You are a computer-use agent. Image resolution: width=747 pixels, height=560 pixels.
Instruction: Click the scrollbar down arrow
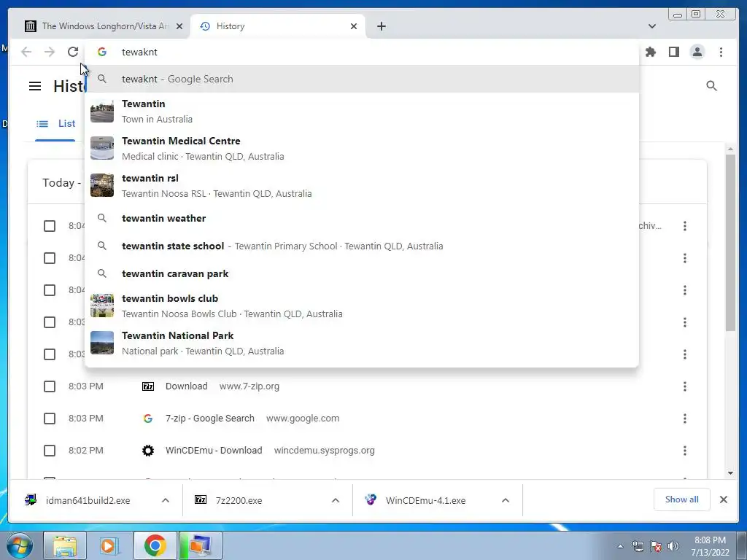(730, 473)
